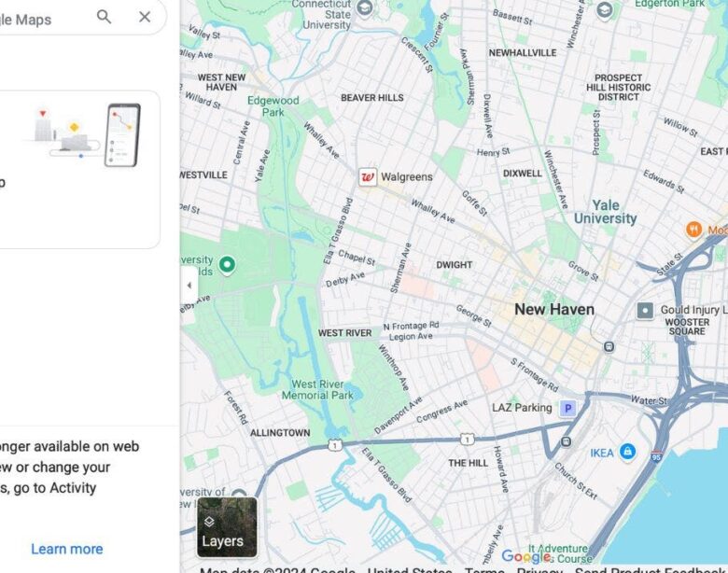Click the NEWHALLVILLE neighborhood label
This screenshot has height=573, width=728.
point(523,53)
